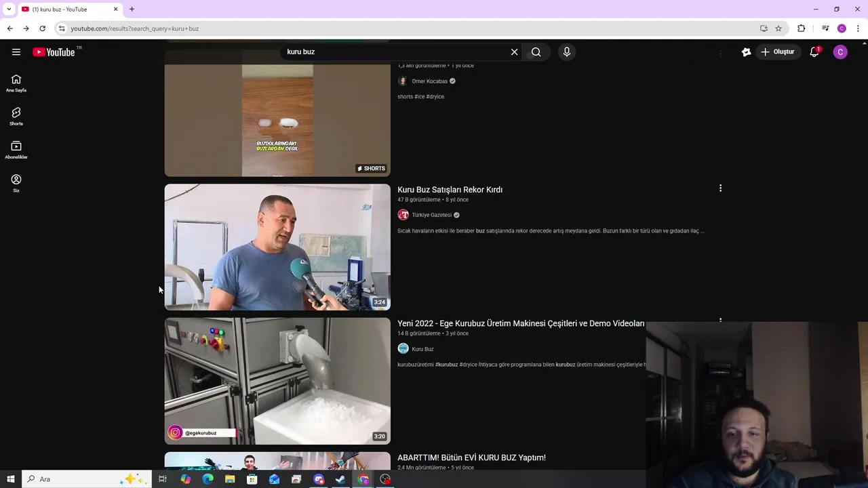868x488 pixels.
Task: Open the 'Kuru Buz Satışları Rekor Kırdı' title
Action: click(450, 190)
